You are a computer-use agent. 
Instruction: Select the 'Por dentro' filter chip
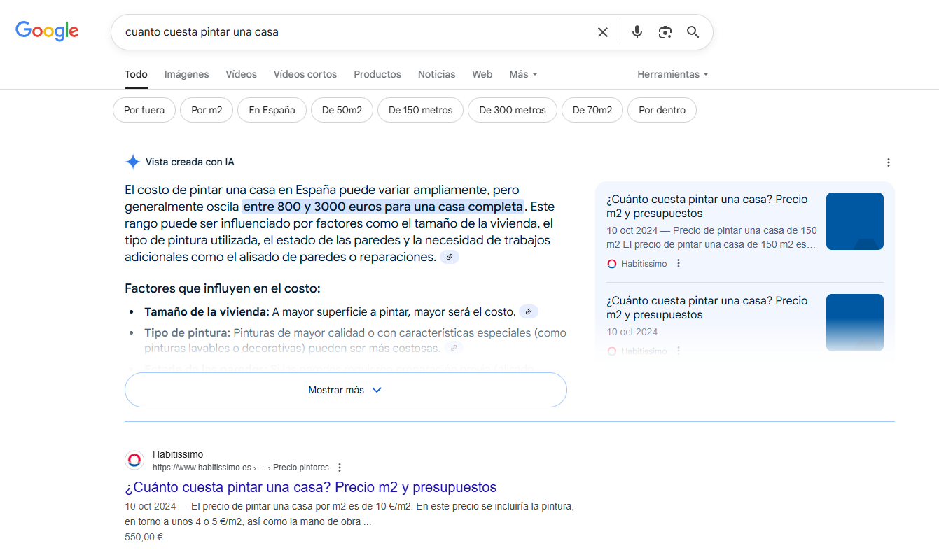pos(662,110)
